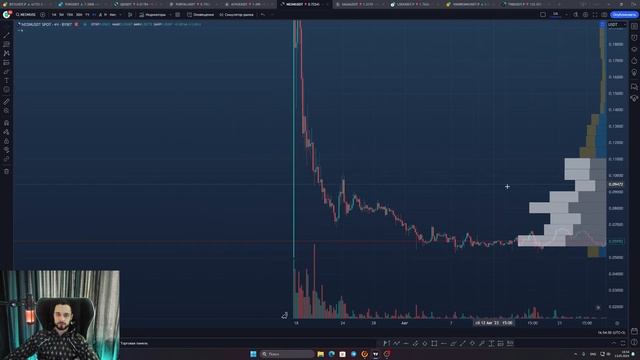Switch to the last browser tab on the right

(x=527, y=4)
